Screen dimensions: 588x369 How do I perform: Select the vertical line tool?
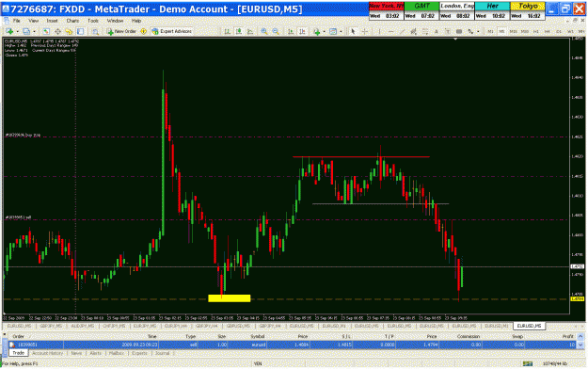379,31
